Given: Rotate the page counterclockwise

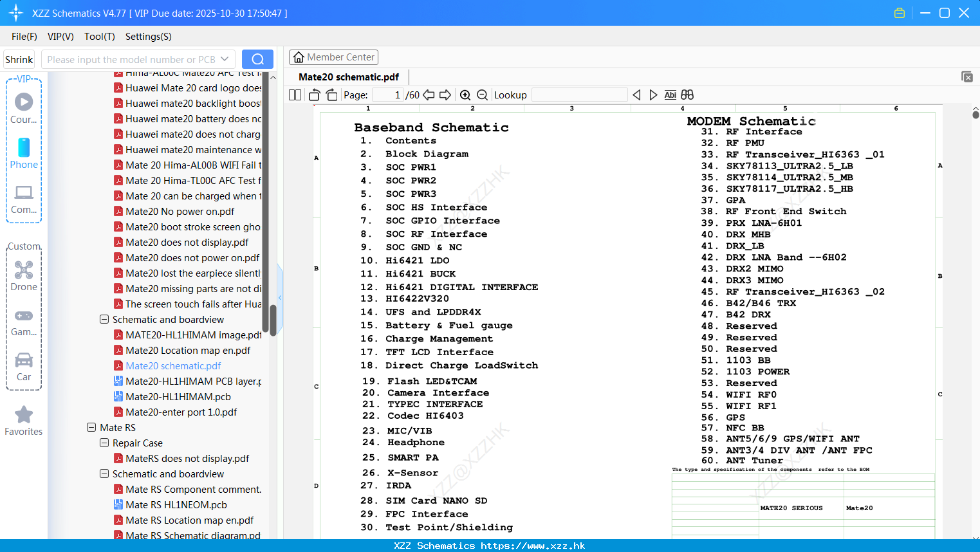Looking at the screenshot, I should (x=315, y=95).
